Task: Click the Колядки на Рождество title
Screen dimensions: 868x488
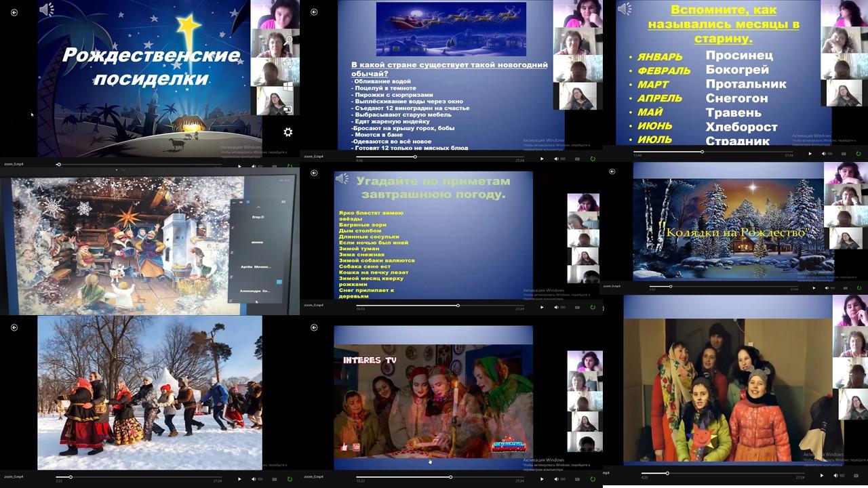Action: 736,233
